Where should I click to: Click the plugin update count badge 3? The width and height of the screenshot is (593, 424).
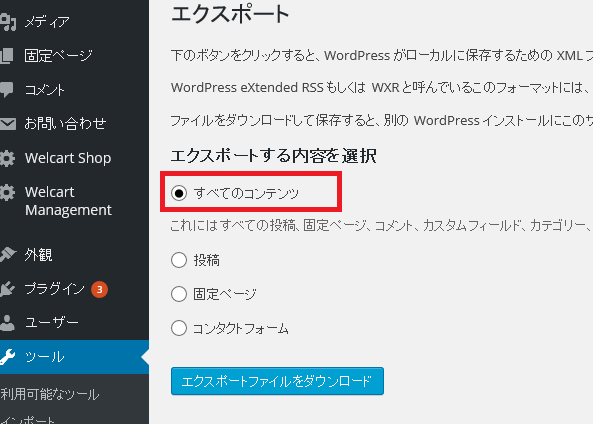coord(99,289)
